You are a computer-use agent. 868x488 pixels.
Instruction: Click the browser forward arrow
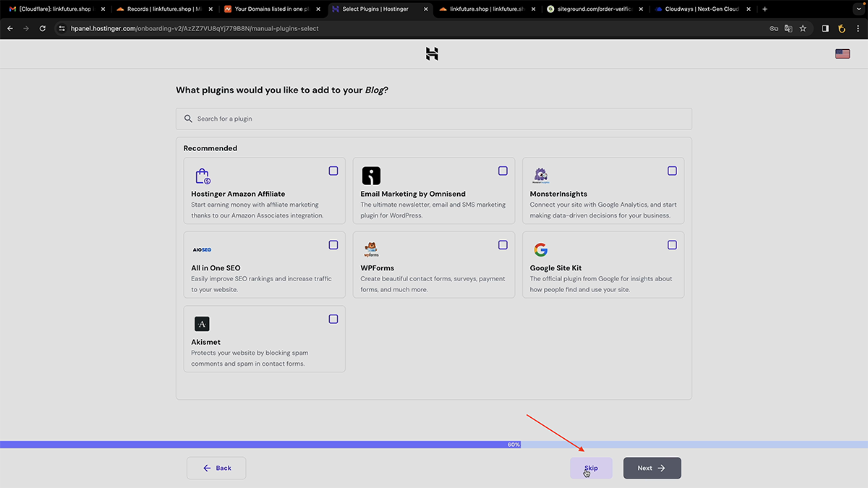(x=26, y=28)
